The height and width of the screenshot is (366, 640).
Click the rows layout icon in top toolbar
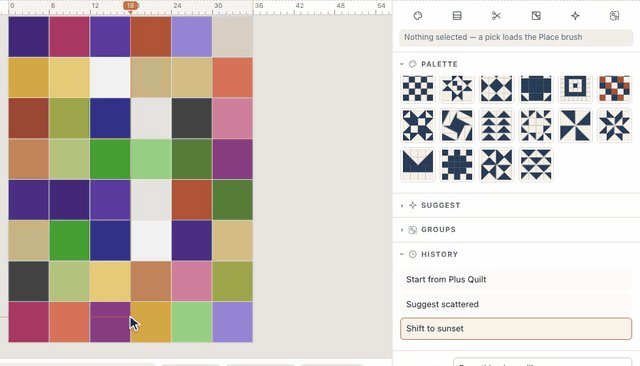click(457, 16)
